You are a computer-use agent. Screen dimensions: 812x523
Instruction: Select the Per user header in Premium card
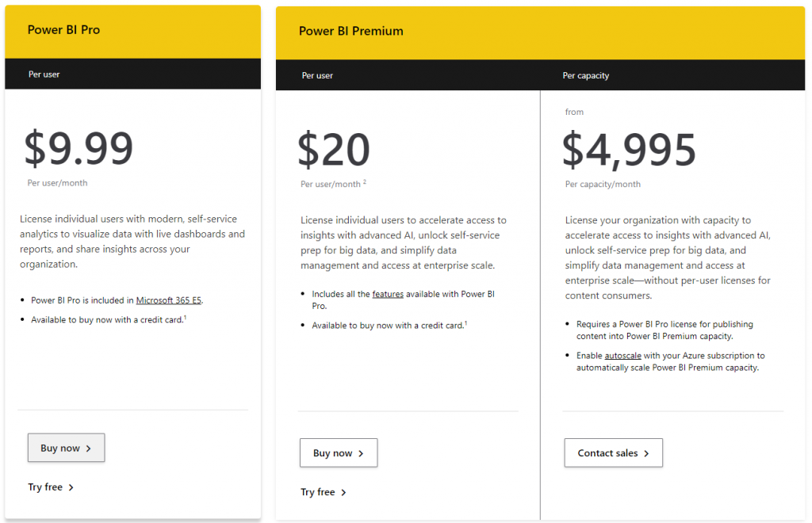317,76
